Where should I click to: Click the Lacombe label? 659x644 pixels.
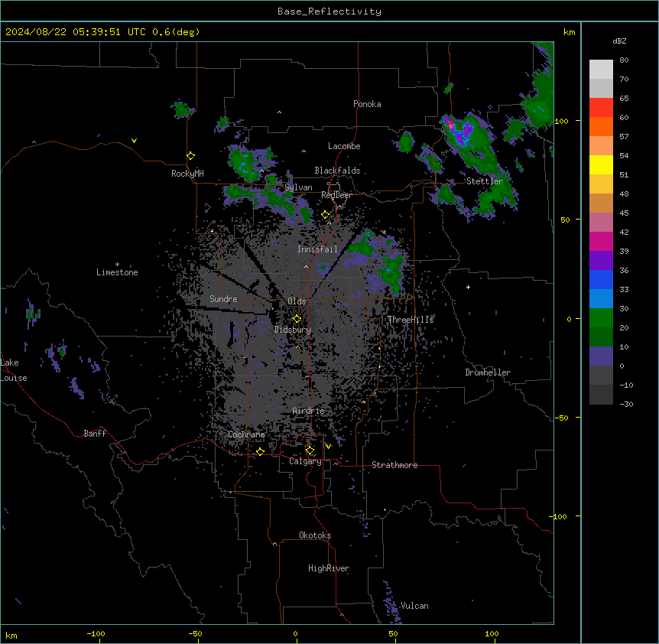(x=344, y=146)
